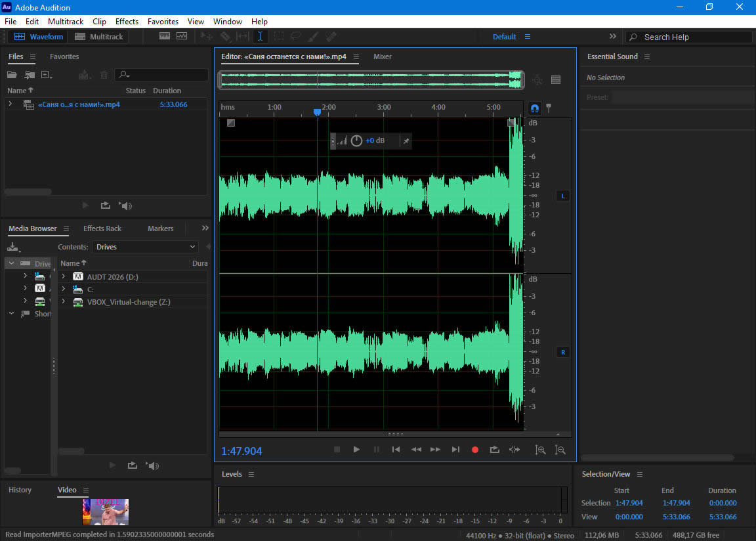This screenshot has width=756, height=541.
Task: Click the Fast Forward button
Action: click(x=435, y=450)
